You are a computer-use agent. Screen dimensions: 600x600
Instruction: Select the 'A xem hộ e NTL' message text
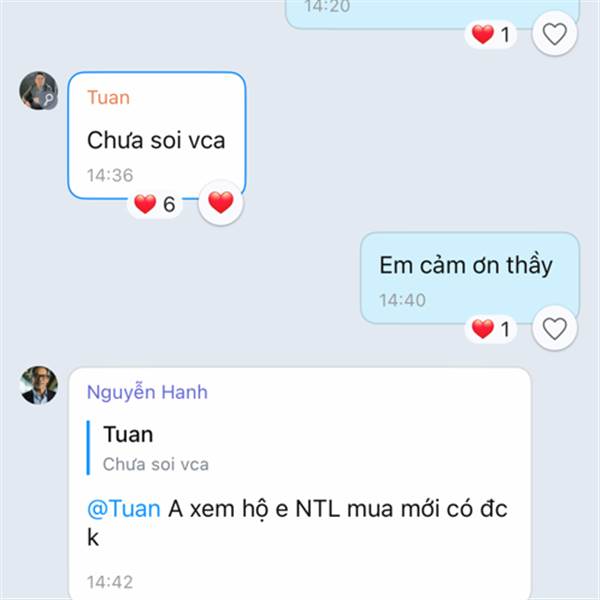(297, 523)
